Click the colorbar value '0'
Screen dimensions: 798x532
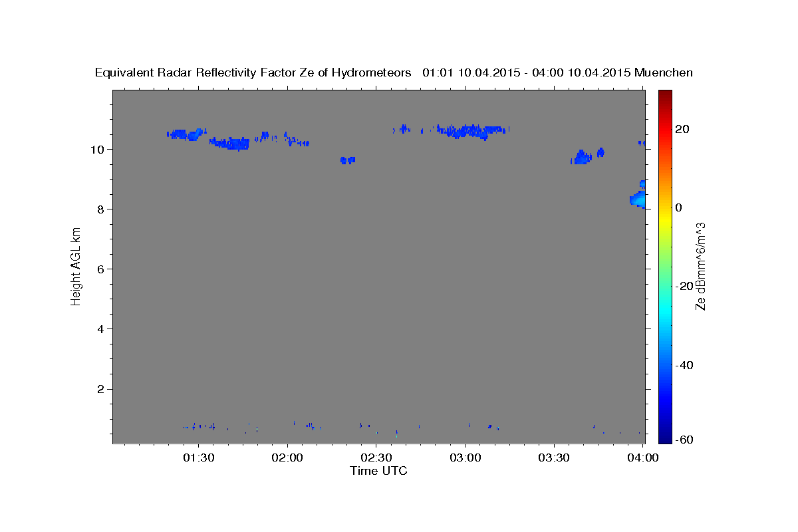(678, 207)
